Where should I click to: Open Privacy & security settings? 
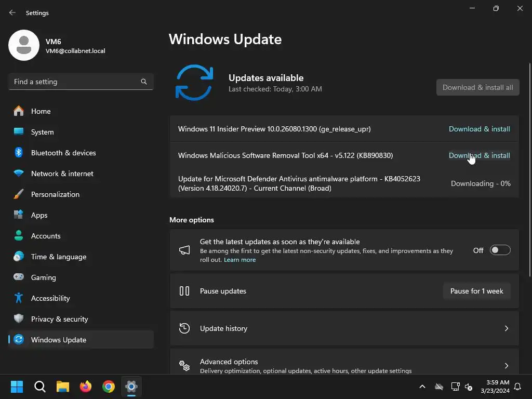click(x=81, y=318)
